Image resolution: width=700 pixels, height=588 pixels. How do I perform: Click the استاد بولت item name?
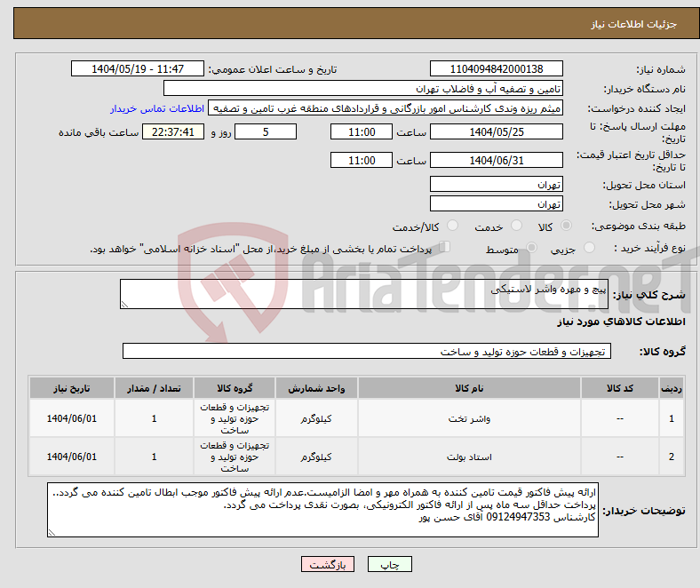[x=469, y=457]
